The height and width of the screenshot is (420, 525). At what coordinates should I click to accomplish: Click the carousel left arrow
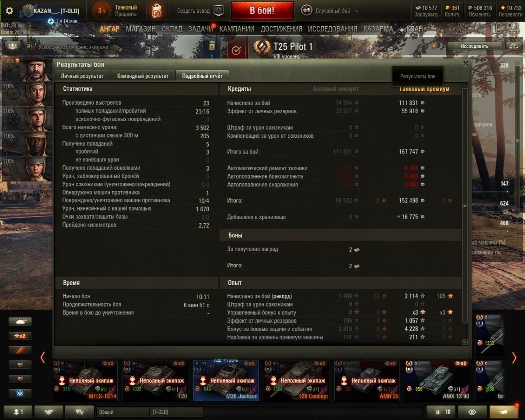point(42,357)
